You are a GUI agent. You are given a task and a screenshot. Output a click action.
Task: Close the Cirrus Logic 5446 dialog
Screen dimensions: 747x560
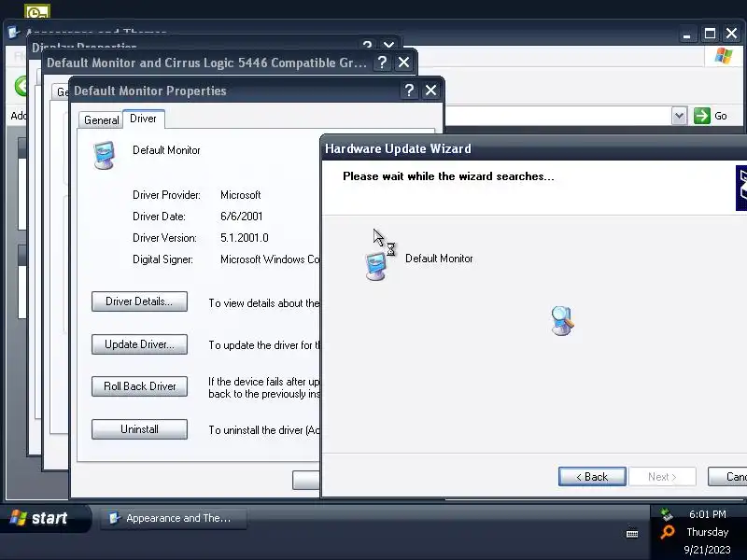coord(403,63)
